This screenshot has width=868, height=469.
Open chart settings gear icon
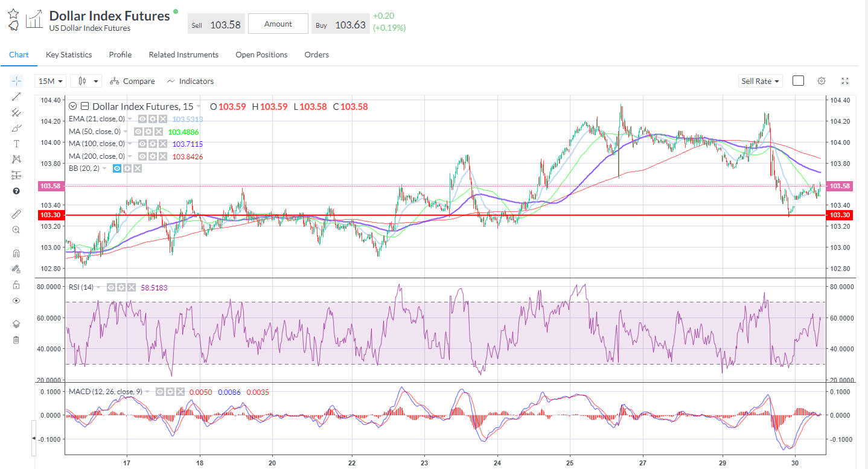pyautogui.click(x=822, y=81)
